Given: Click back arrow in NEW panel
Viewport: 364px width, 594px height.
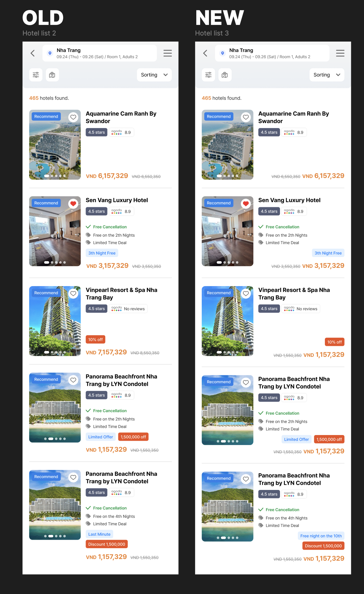Looking at the screenshot, I should coord(205,53).
